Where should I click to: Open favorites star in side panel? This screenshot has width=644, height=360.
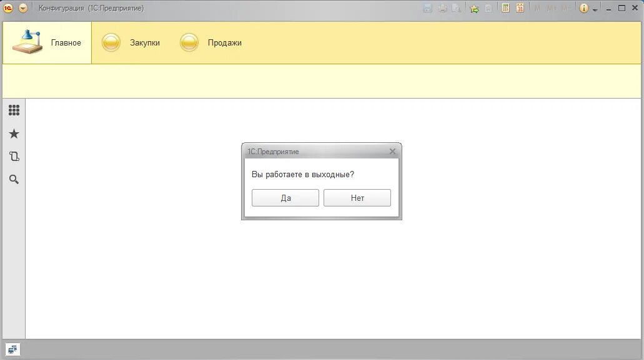click(x=14, y=134)
